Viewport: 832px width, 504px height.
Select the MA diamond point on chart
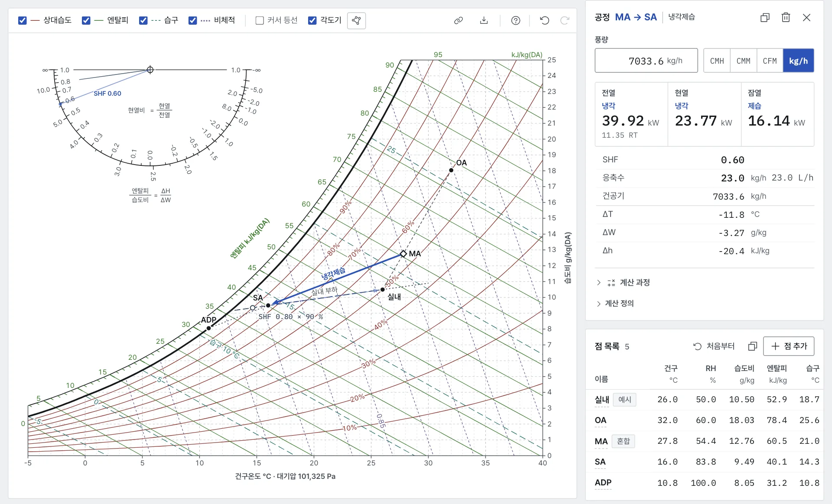click(x=403, y=254)
